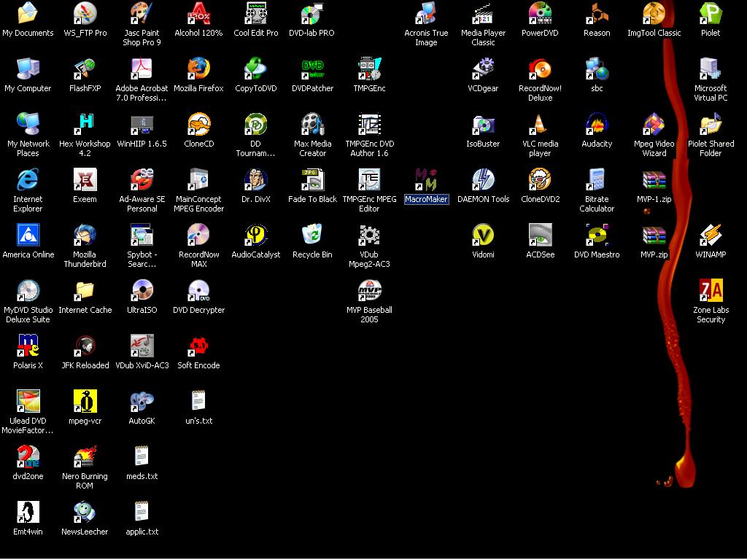
Task: Click the Recycle Bin icon
Action: [x=312, y=235]
